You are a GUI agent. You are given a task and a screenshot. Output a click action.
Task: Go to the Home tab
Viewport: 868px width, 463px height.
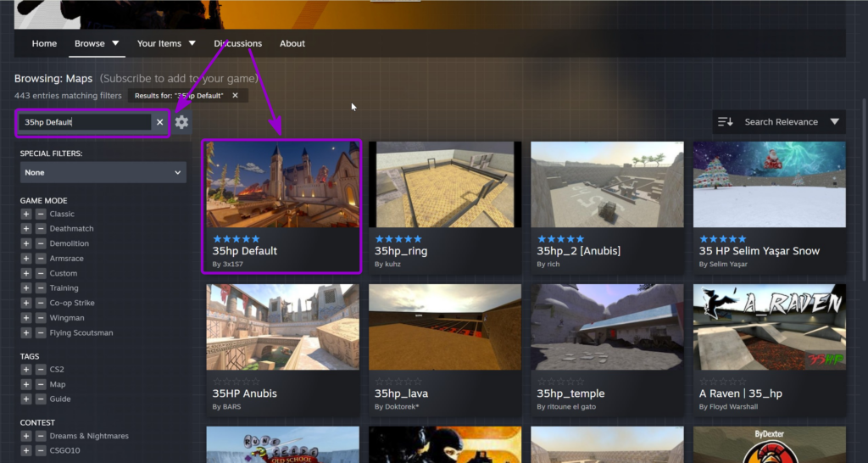point(44,43)
